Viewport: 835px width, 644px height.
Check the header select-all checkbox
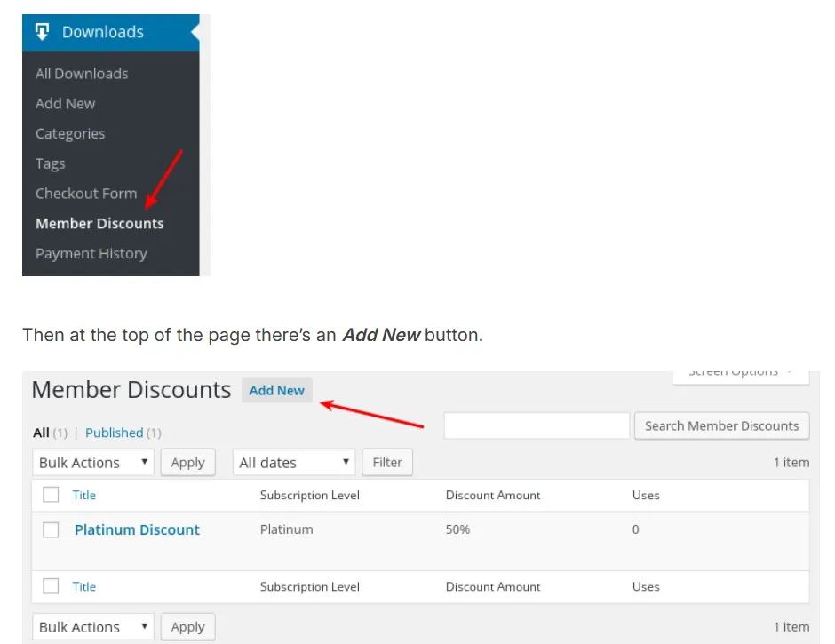point(52,495)
